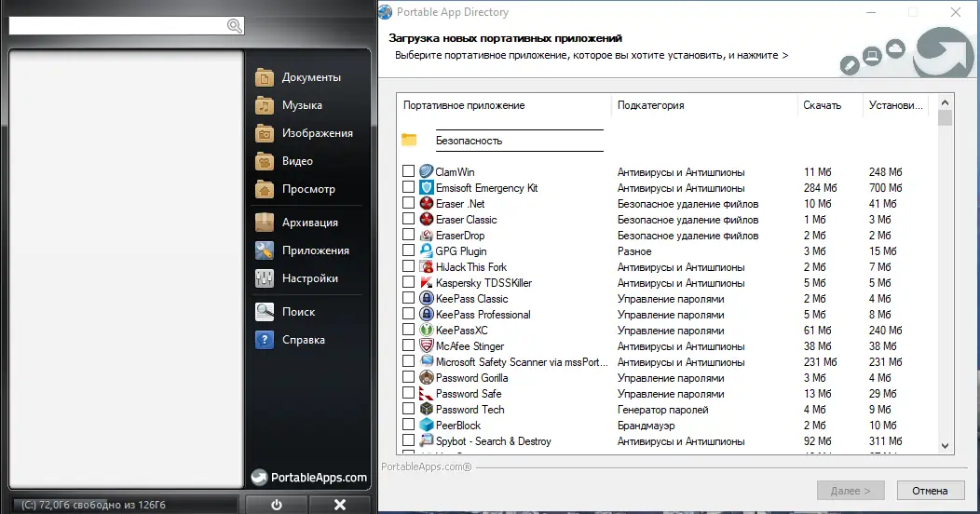Open Просмотр menu entry
The image size is (980, 514).
(x=306, y=189)
